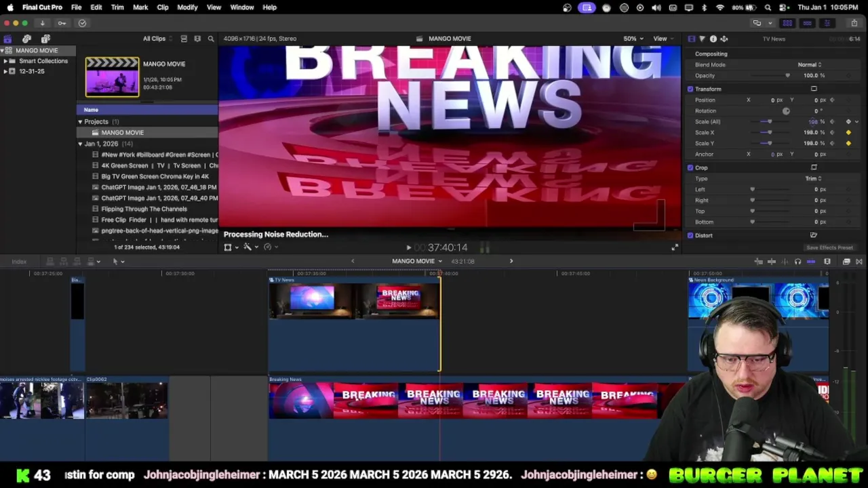Open the timeline tool selector arrow dropdown
The image size is (868, 488).
118,262
